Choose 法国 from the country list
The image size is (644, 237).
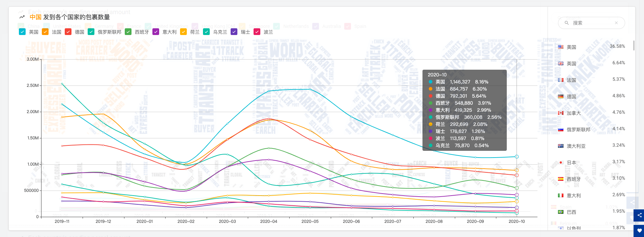click(571, 80)
